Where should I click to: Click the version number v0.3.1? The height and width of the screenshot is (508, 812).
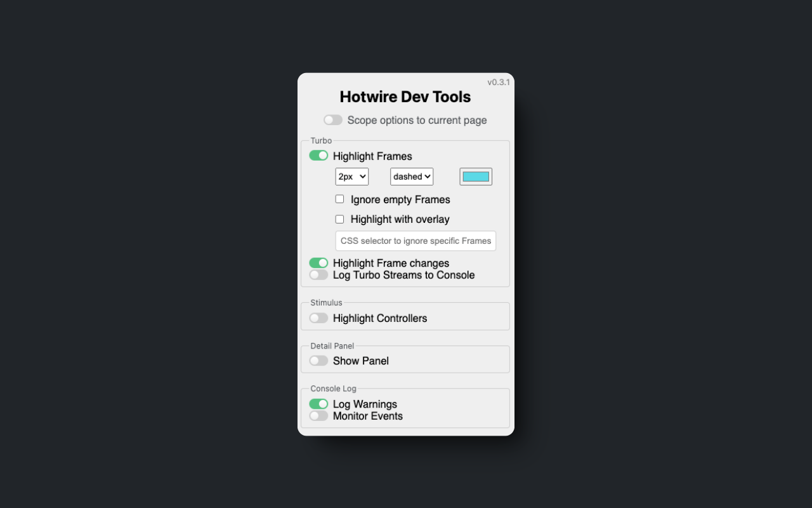coord(499,81)
